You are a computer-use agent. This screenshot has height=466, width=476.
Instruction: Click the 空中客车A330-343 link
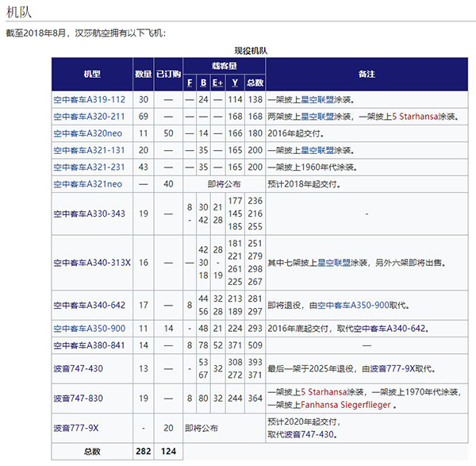pos(89,214)
